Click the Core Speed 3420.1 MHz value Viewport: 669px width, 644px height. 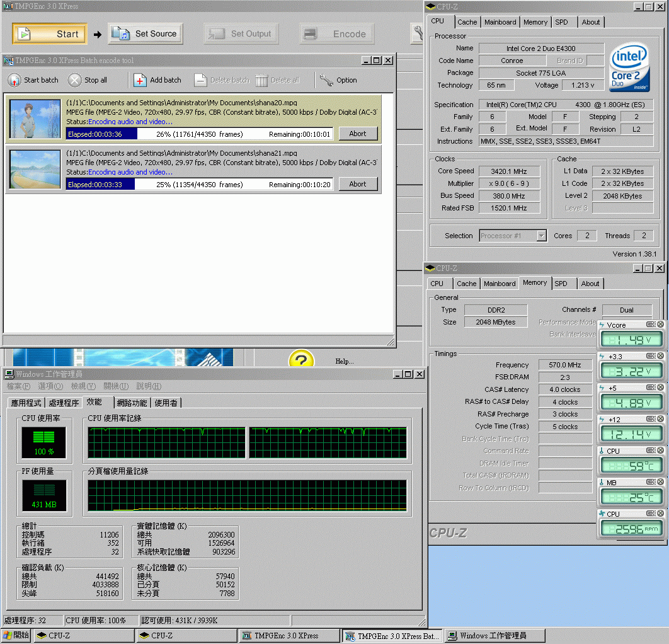click(509, 171)
